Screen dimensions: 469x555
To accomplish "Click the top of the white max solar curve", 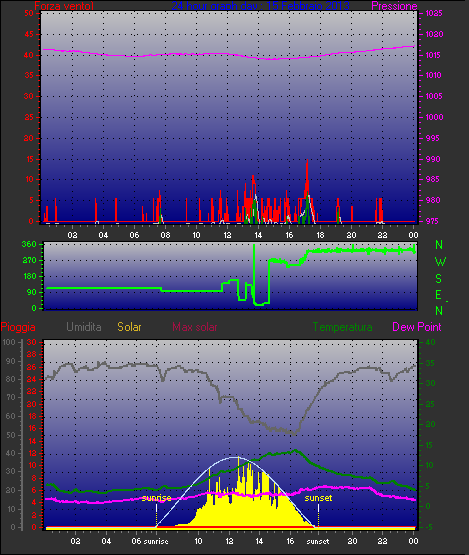I will click(235, 457).
